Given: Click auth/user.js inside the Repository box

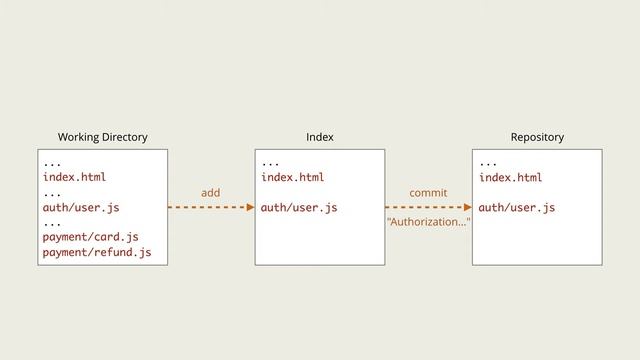Looking at the screenshot, I should [x=517, y=207].
